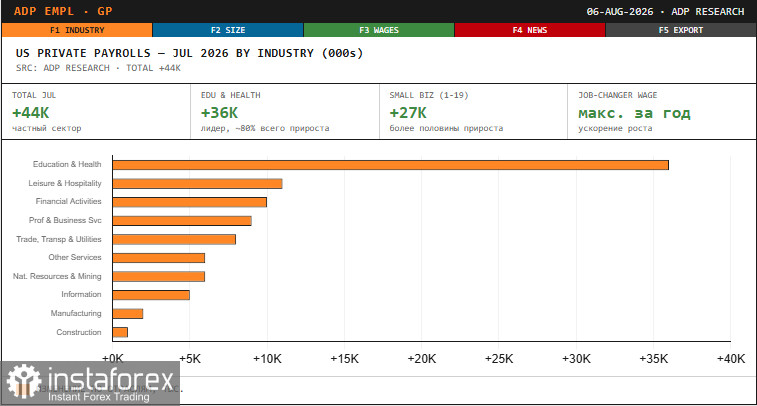Click the ADP EMPL · GP header title
Image resolution: width=757 pixels, height=406 pixels.
63,11
